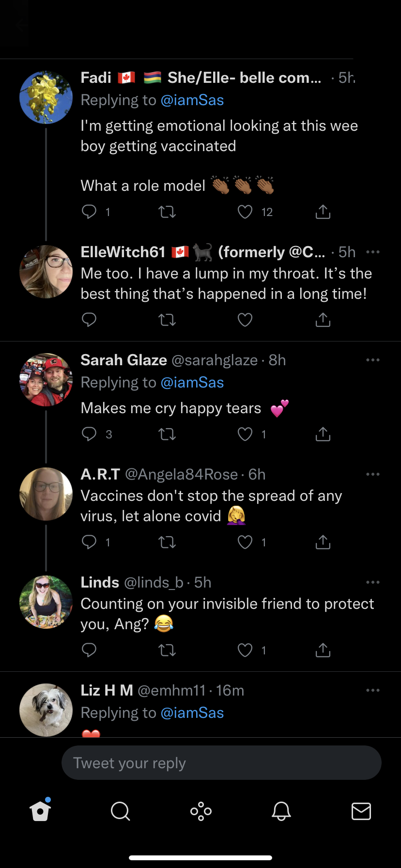Like ElleWitch61's lump in throat reply

(x=245, y=320)
